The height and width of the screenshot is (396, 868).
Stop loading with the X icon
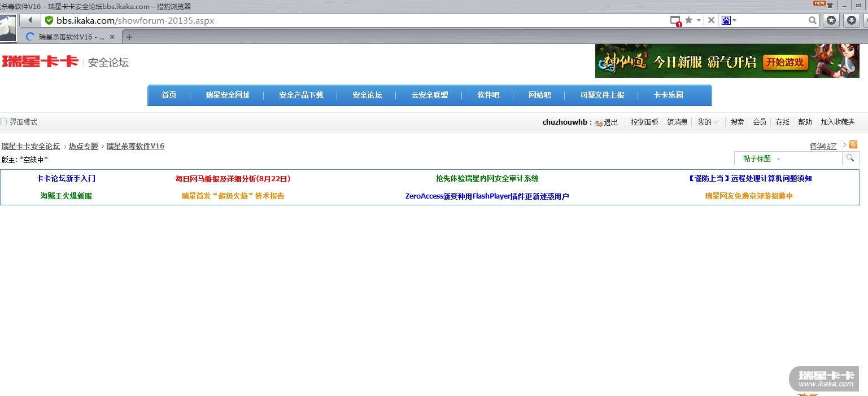point(711,20)
